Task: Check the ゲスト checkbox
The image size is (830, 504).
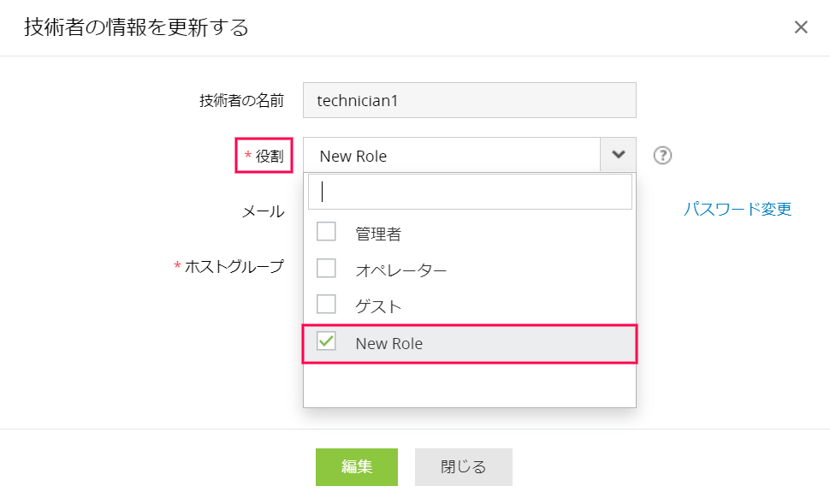Action: [326, 305]
